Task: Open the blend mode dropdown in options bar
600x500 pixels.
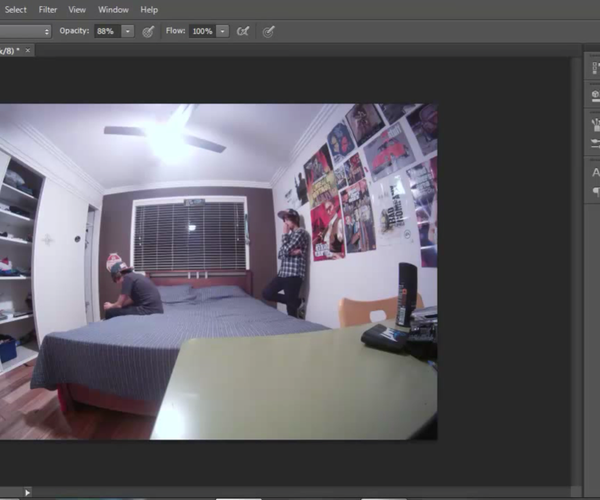Action: [x=25, y=31]
